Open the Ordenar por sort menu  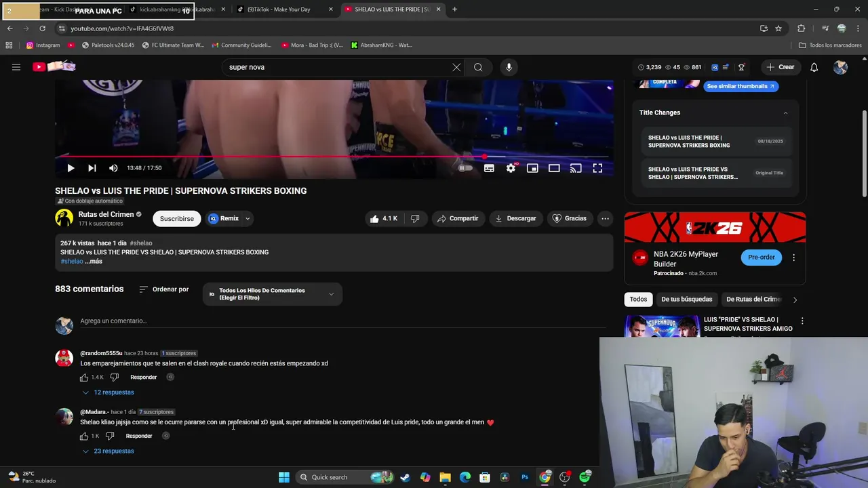coord(163,289)
